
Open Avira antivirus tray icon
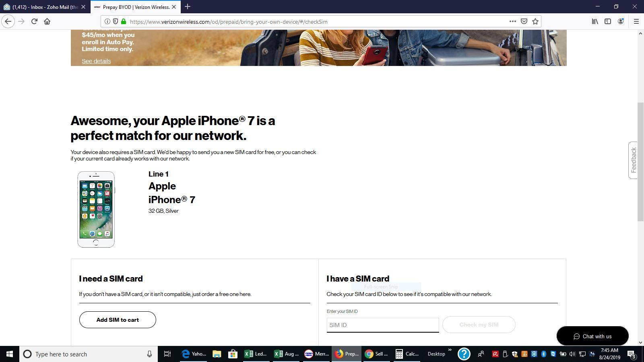pos(495,354)
